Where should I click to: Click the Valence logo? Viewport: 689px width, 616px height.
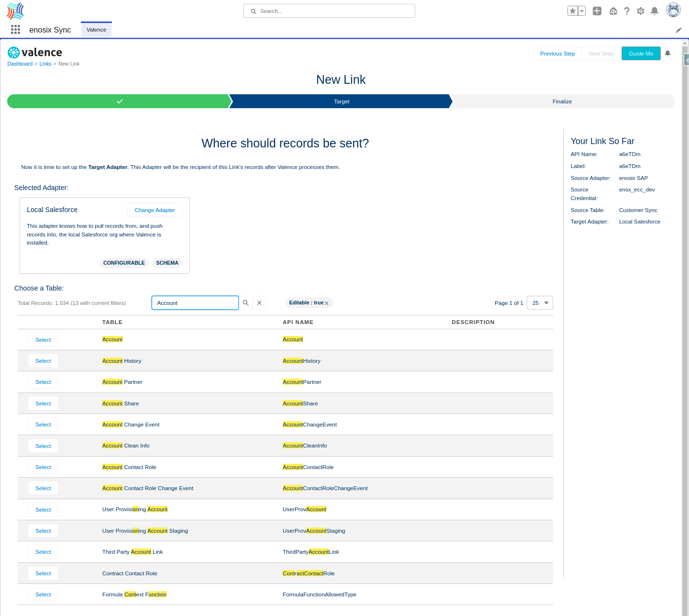coord(35,52)
